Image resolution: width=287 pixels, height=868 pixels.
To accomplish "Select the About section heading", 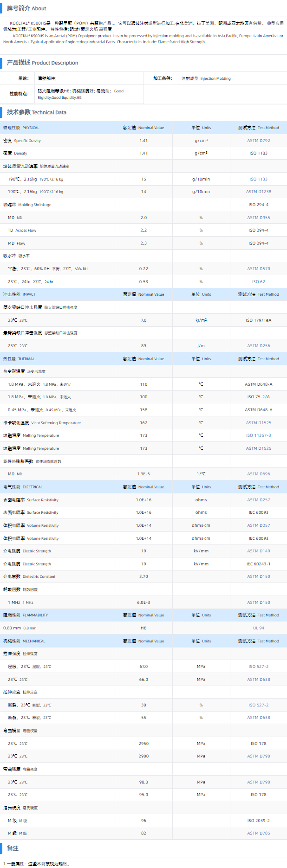I will point(26,8).
